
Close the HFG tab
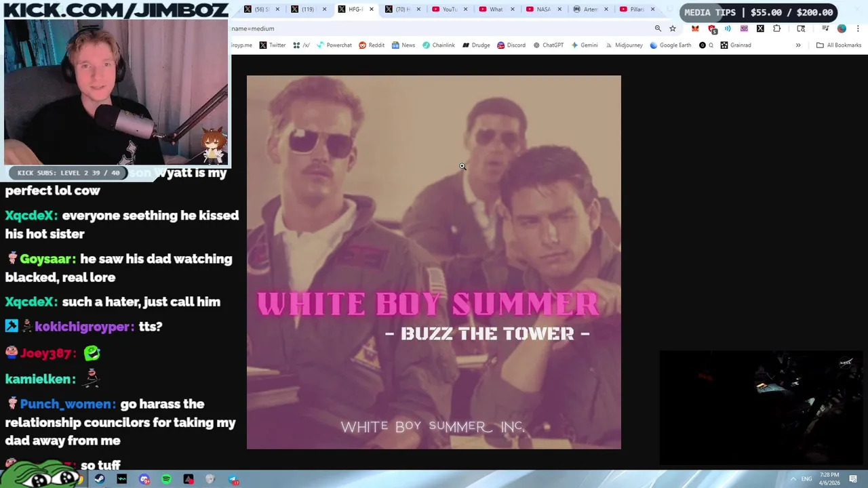click(x=371, y=9)
